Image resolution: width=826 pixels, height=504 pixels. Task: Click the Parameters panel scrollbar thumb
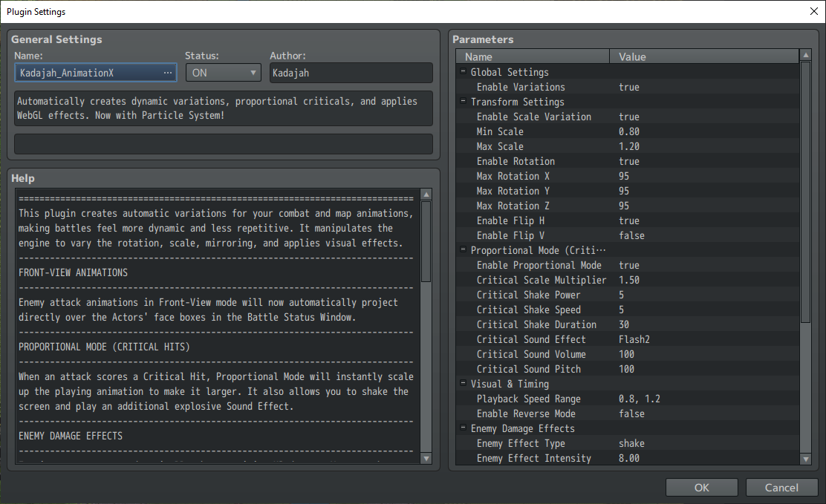pyautogui.click(x=805, y=192)
